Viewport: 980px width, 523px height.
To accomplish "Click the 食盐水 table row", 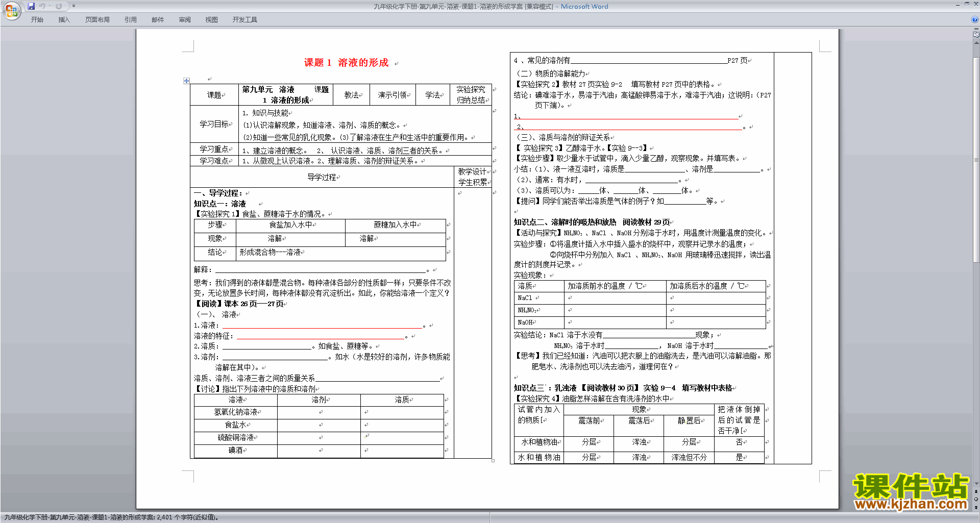I will tap(319, 425).
